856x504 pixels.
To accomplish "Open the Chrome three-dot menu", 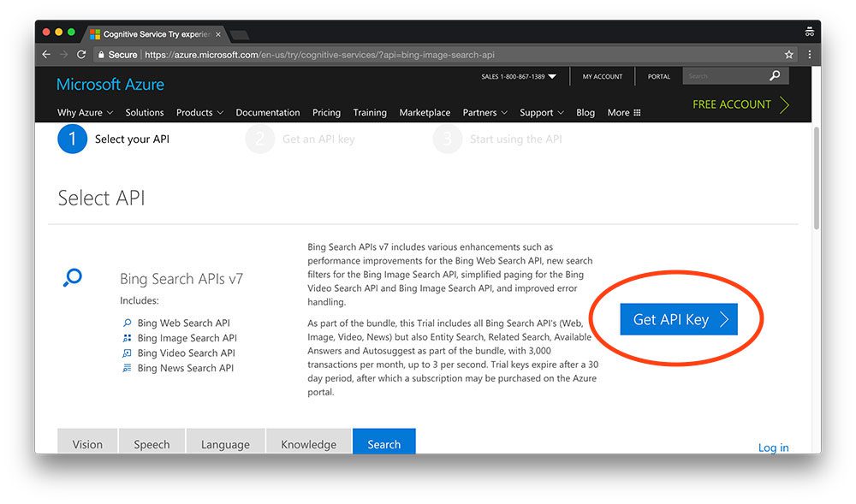I will coord(810,55).
